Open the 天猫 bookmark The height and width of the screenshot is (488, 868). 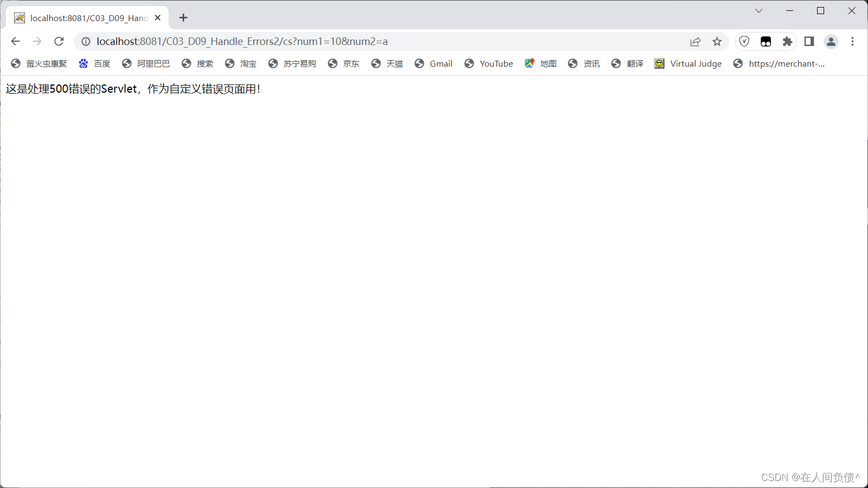[387, 63]
